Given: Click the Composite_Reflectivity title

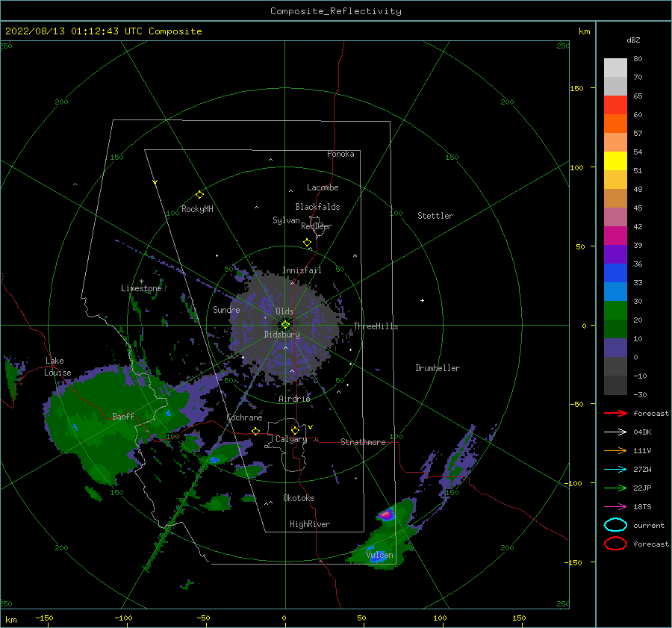Looking at the screenshot, I should point(336,11).
